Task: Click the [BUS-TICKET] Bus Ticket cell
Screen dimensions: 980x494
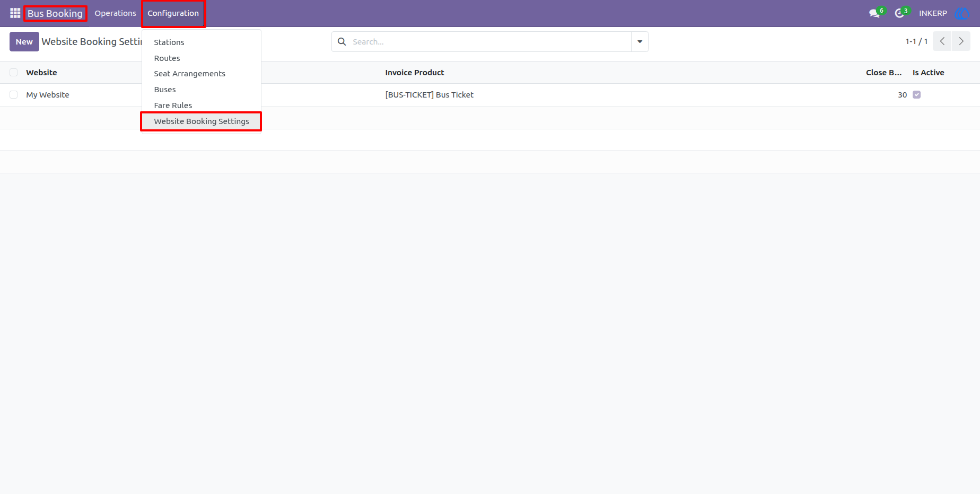Action: pos(429,95)
